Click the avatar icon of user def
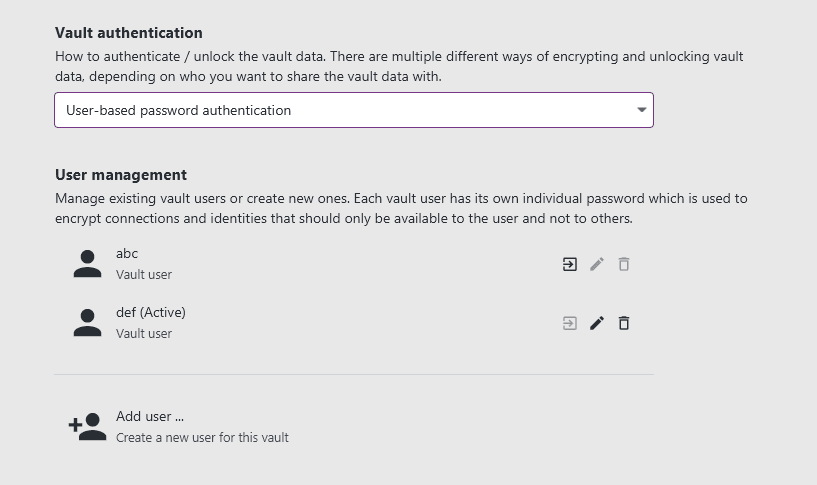 [88, 323]
